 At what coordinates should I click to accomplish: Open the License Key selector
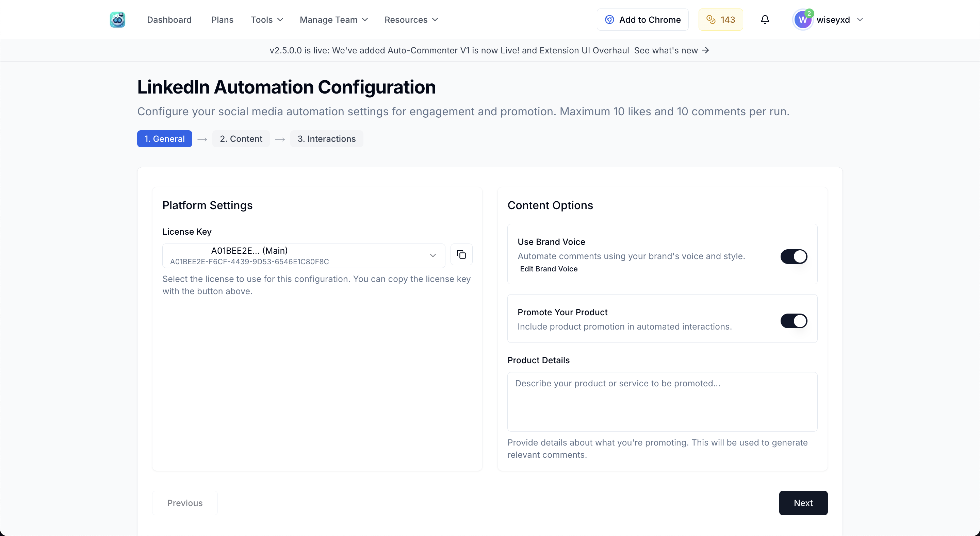tap(304, 255)
